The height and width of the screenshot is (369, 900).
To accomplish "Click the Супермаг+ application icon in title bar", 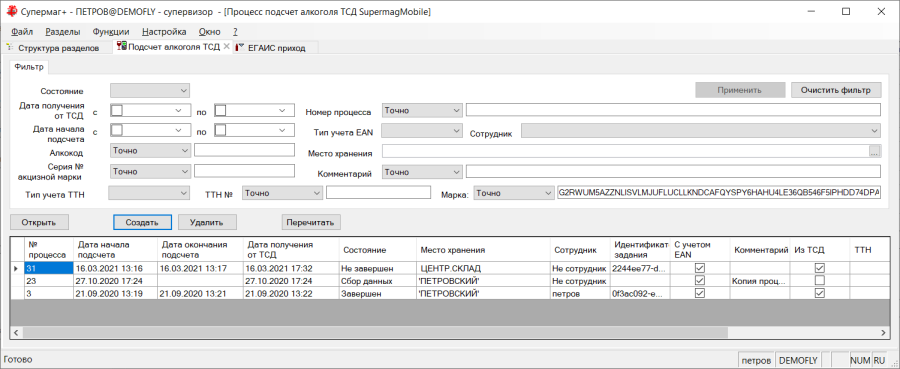I will (10, 11).
